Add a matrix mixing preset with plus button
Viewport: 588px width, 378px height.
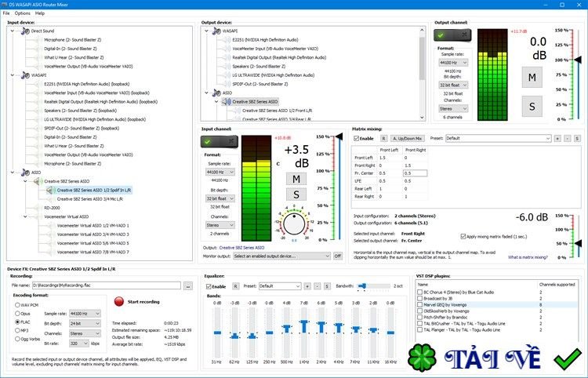(557, 138)
